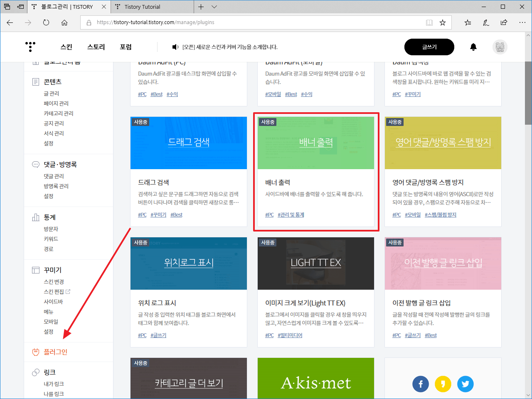Open the browser home page
The height and width of the screenshot is (399, 532).
click(64, 22)
